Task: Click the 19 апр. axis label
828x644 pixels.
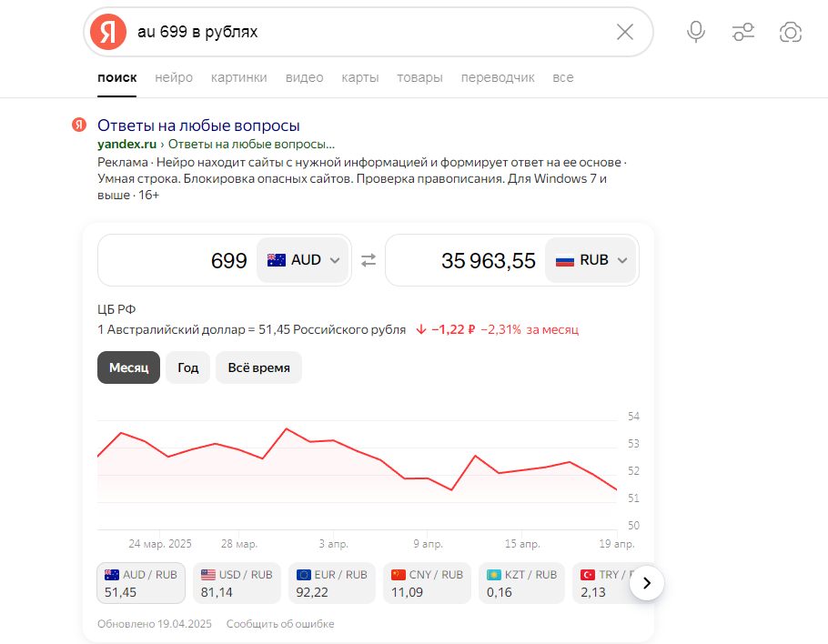Action: 617,544
